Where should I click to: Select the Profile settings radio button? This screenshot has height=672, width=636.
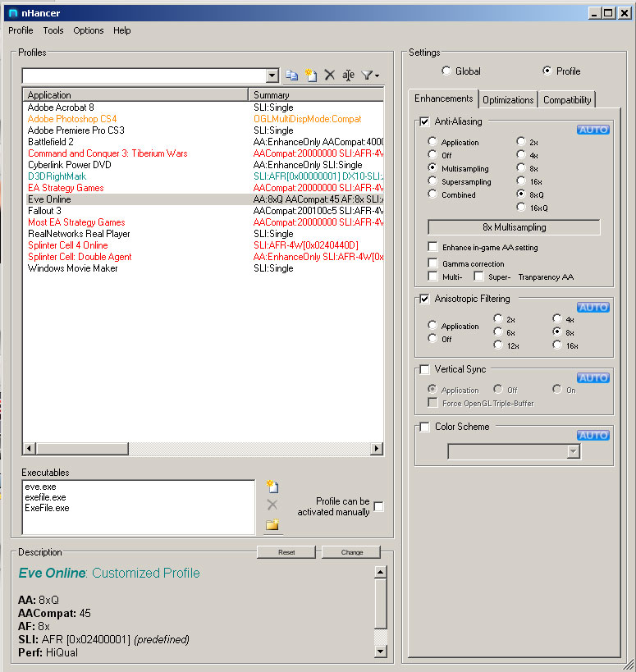(547, 71)
